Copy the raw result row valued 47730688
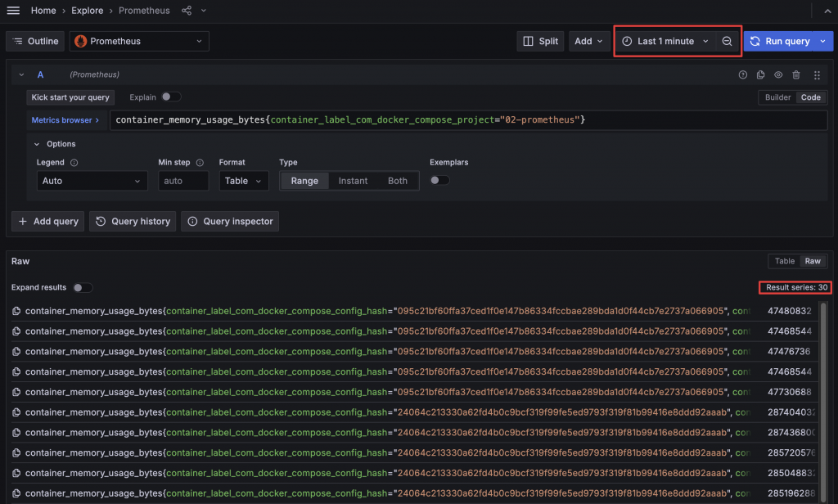This screenshot has height=504, width=838. point(16,392)
